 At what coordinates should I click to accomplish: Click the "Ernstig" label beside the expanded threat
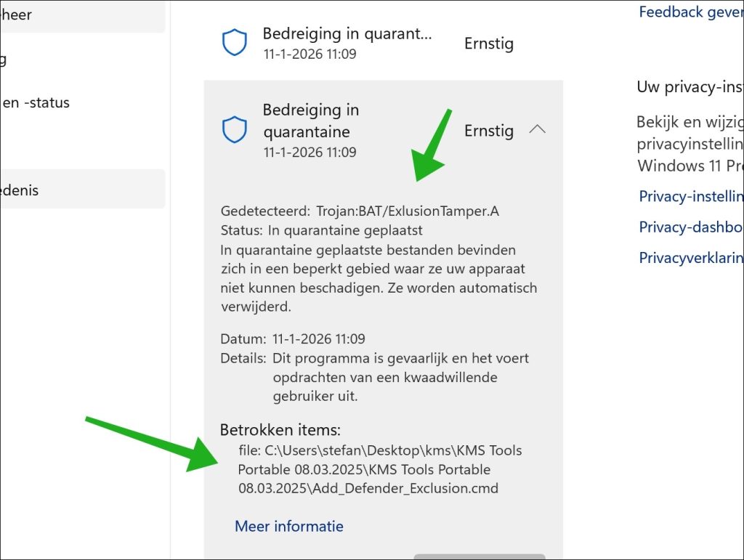tap(488, 131)
